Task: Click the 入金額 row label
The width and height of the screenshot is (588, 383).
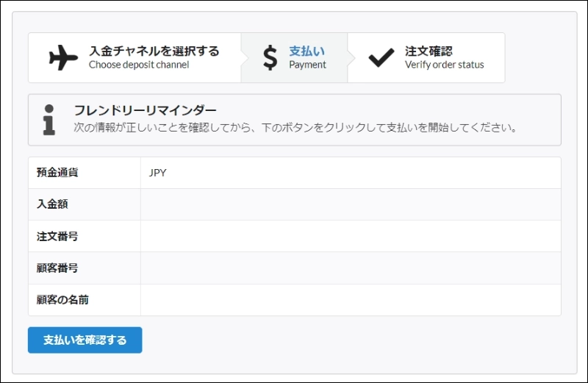Action: (52, 204)
